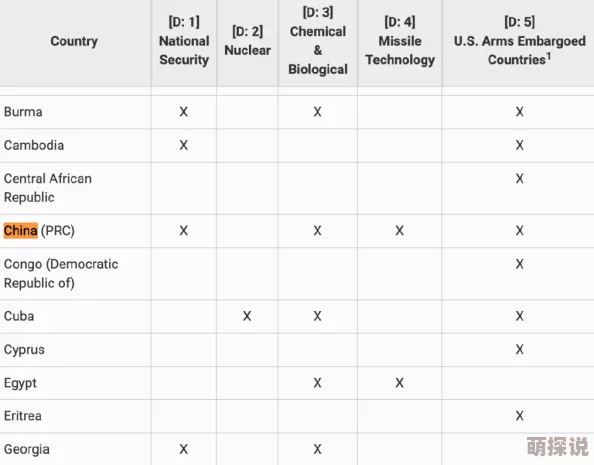The width and height of the screenshot is (594, 465).
Task: Click the watermark logo at bottom right
Action: [557, 446]
